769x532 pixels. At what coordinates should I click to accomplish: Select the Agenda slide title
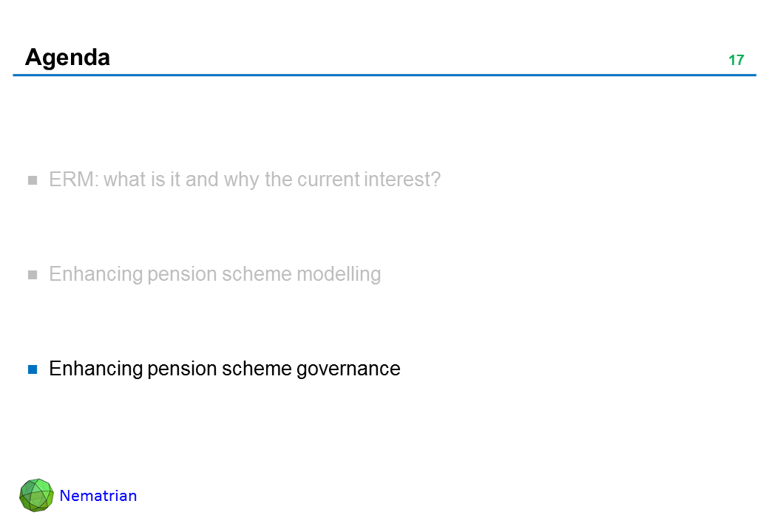pyautogui.click(x=67, y=57)
